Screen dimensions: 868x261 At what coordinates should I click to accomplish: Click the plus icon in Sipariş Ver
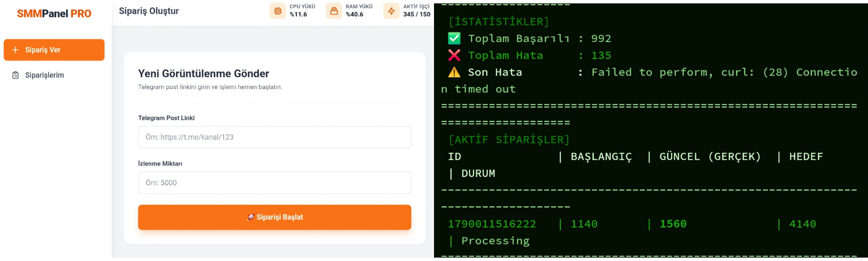point(15,50)
